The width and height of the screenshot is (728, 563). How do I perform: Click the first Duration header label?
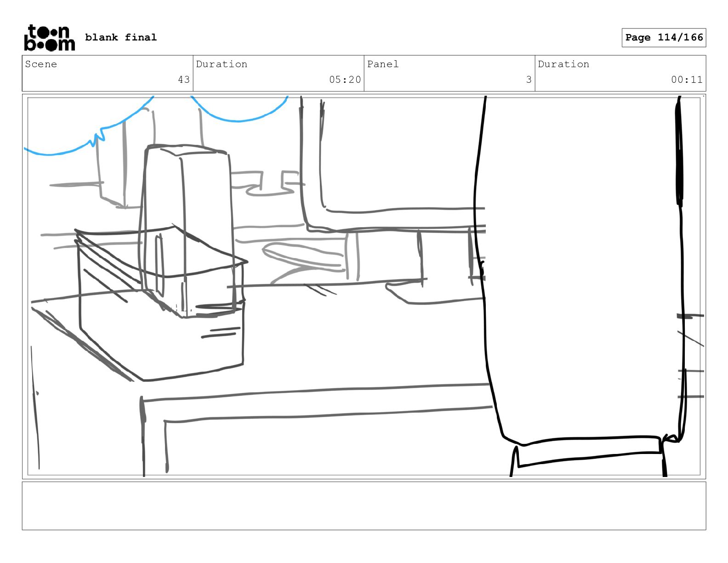222,64
